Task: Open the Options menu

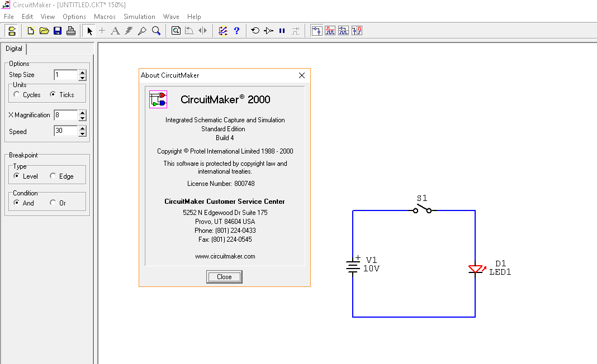Action: click(74, 17)
